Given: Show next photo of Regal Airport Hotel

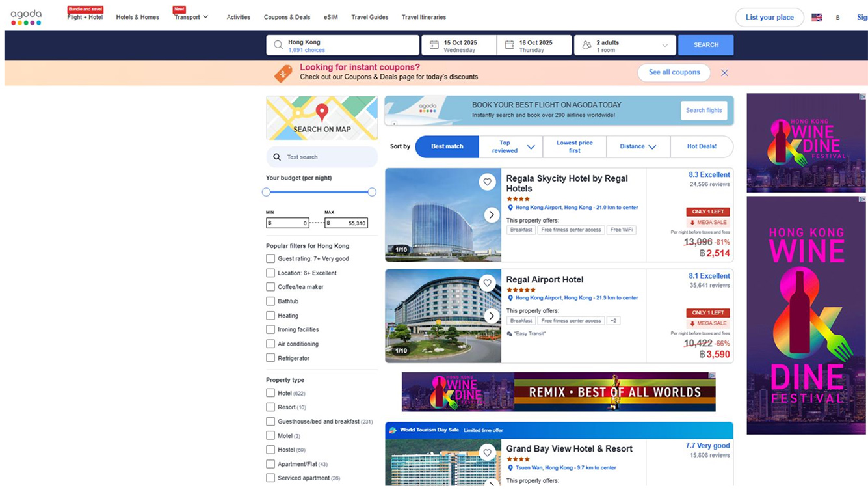Looking at the screenshot, I should point(492,316).
